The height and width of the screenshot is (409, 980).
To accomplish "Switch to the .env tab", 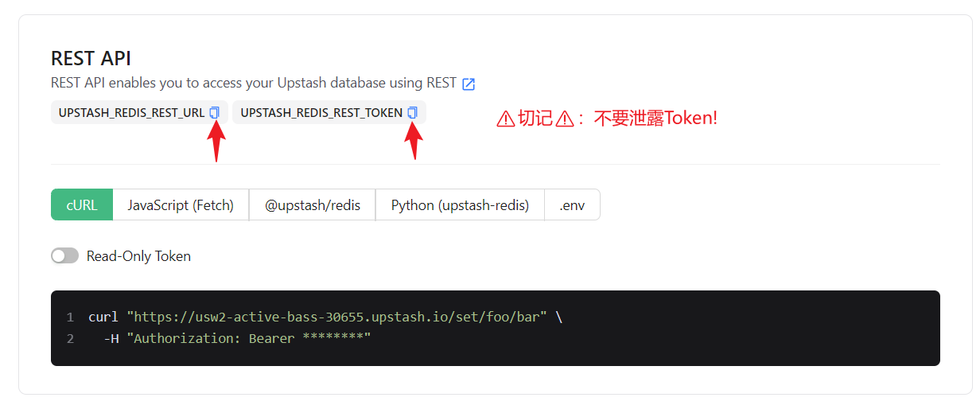I will point(572,204).
